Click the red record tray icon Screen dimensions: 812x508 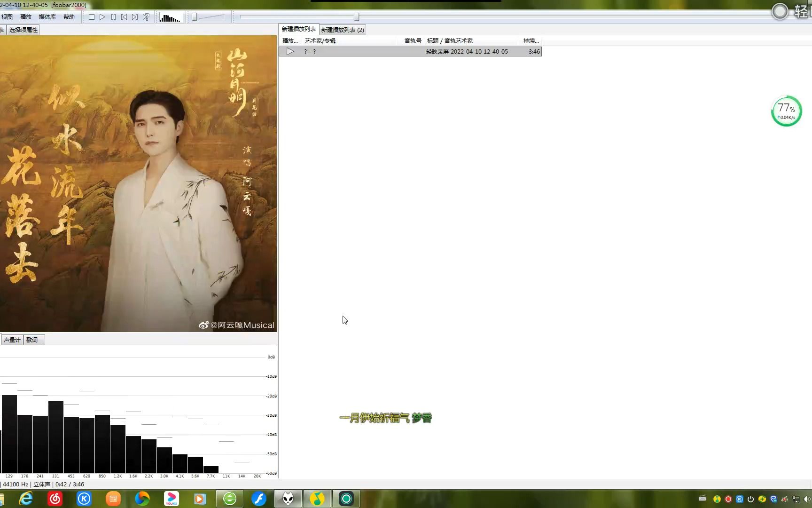(728, 499)
